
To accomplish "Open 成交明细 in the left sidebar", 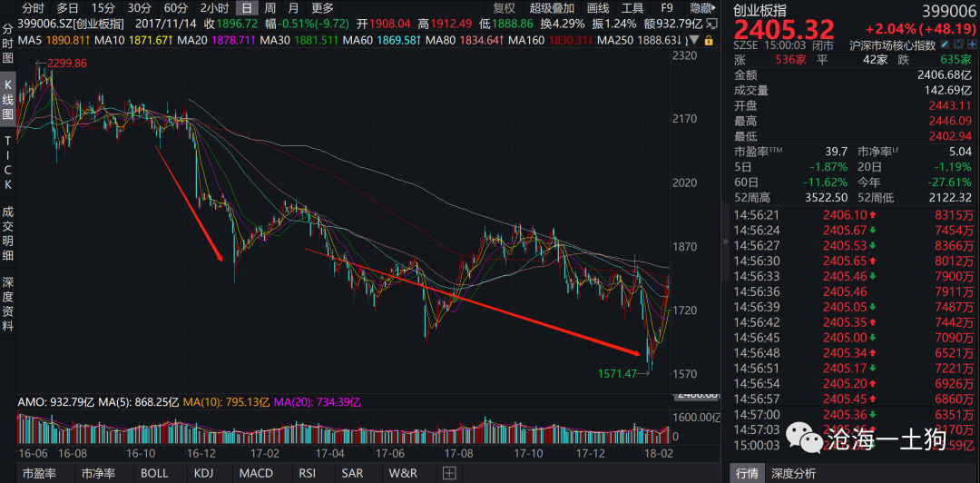I will pyautogui.click(x=8, y=231).
